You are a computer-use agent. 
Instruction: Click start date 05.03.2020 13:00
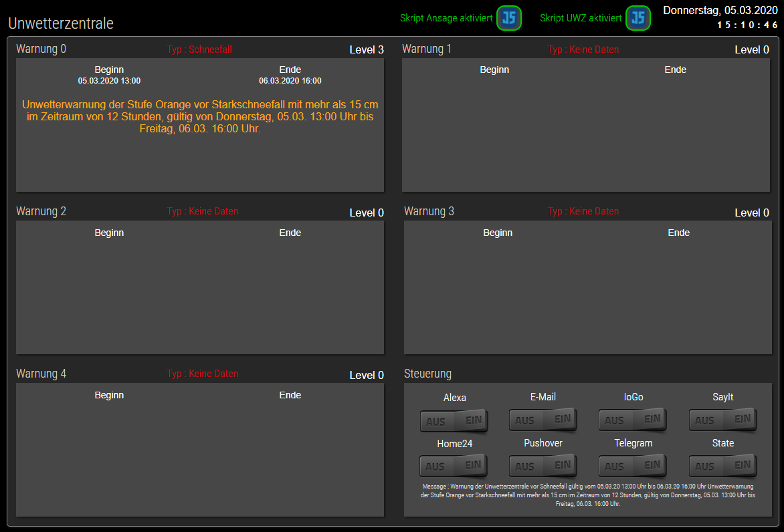click(109, 81)
